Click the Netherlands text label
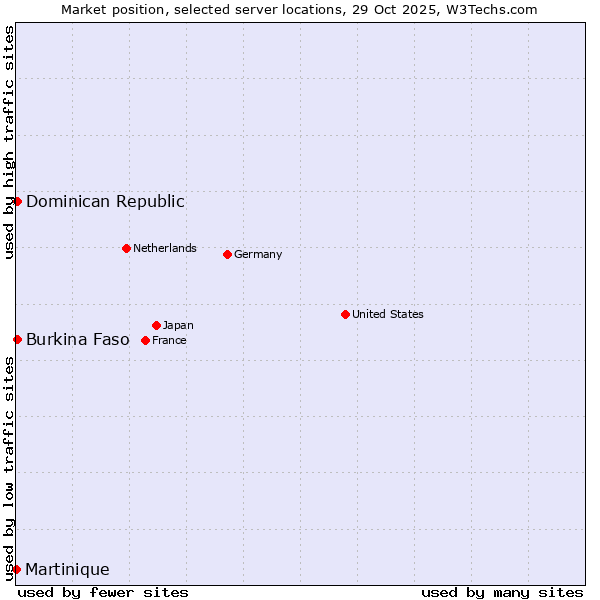Image resolution: width=600 pixels, height=600 pixels. pyautogui.click(x=165, y=248)
